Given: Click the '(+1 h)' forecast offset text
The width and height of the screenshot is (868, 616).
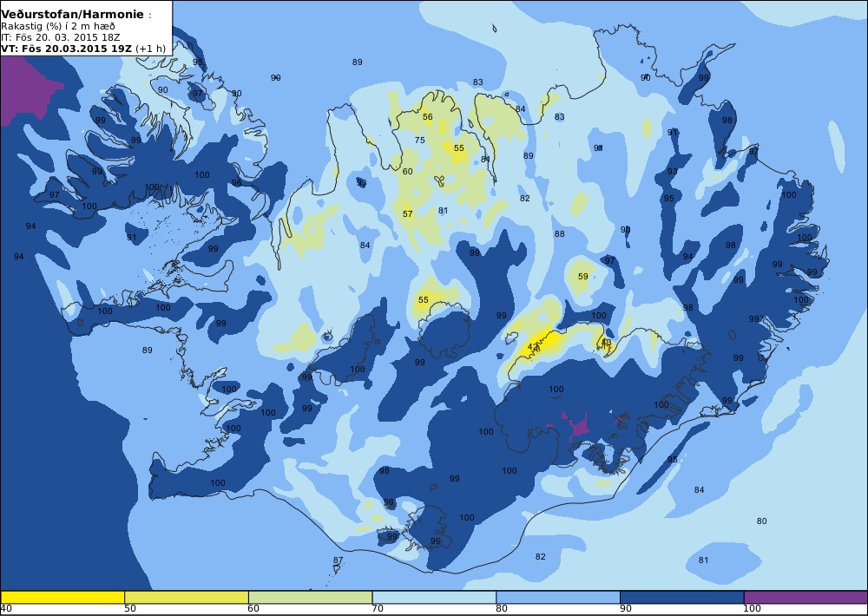Looking at the screenshot, I should pos(150,48).
